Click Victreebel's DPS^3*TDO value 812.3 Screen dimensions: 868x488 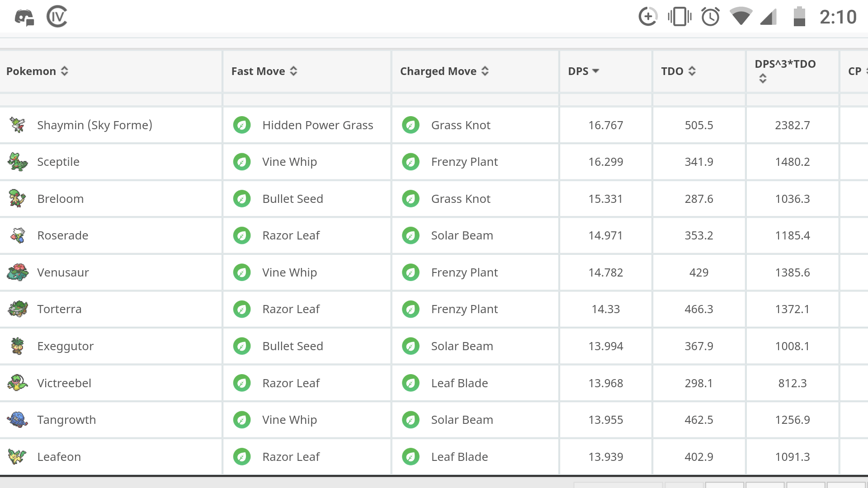point(793,383)
